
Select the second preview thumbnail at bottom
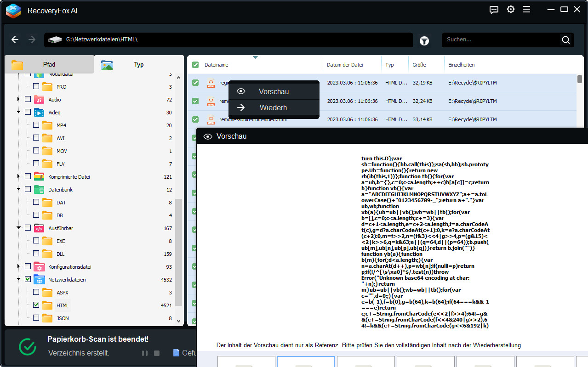[306, 361]
